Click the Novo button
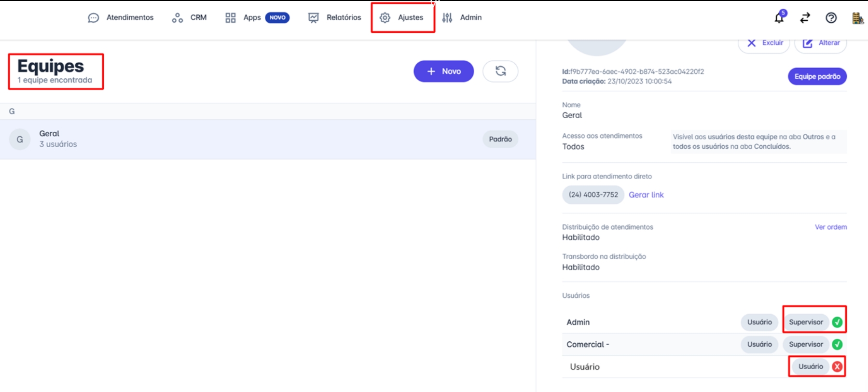868x392 pixels. pos(443,71)
